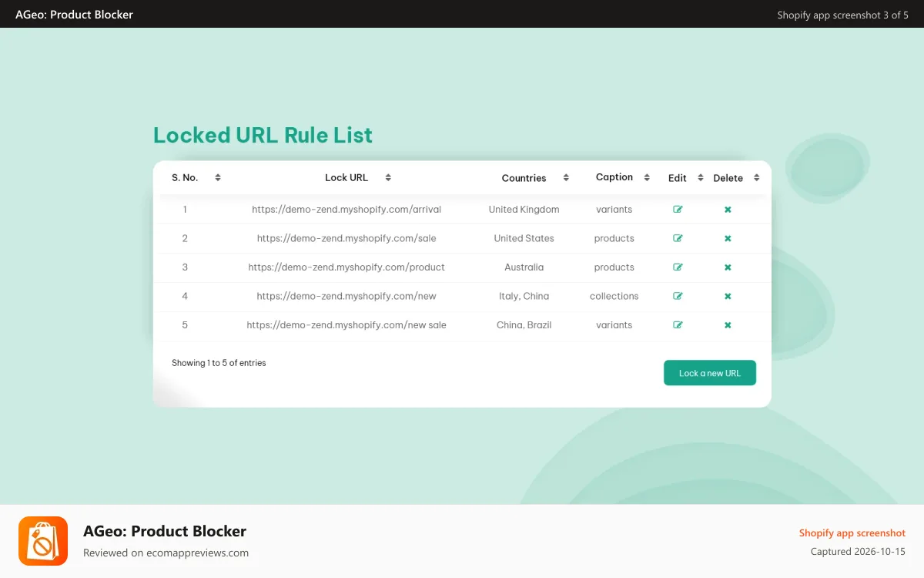
Task: Click the Lock a new URL button
Action: coord(710,373)
